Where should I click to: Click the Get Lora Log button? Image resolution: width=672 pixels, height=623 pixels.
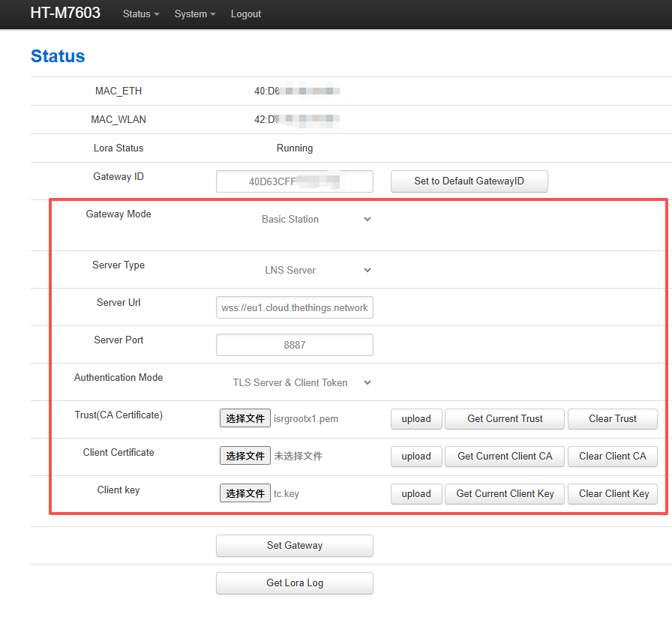click(x=294, y=583)
